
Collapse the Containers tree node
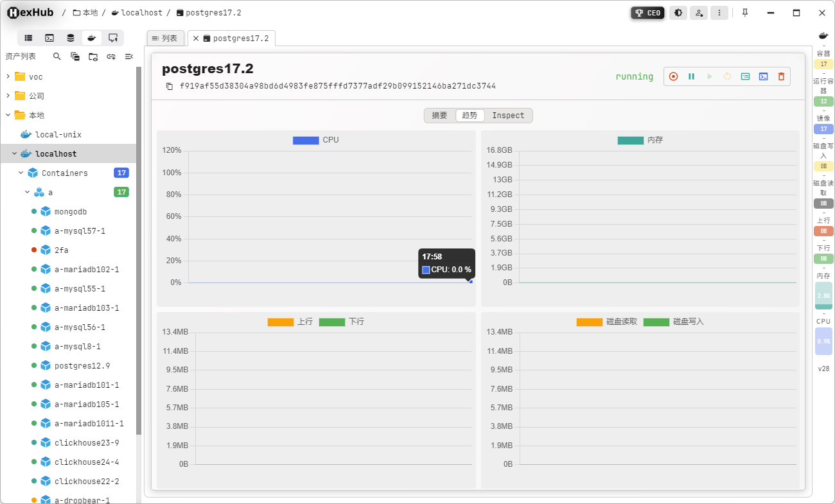tap(21, 173)
